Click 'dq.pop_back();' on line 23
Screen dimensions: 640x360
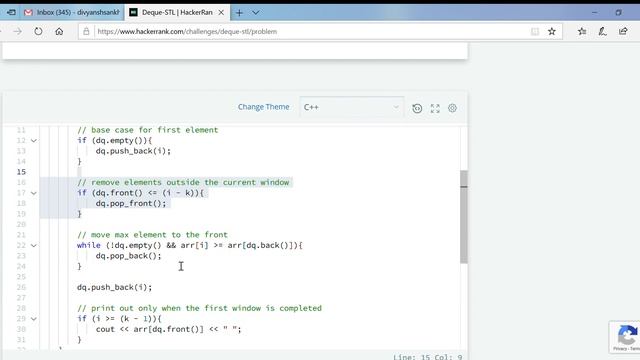tap(129, 256)
